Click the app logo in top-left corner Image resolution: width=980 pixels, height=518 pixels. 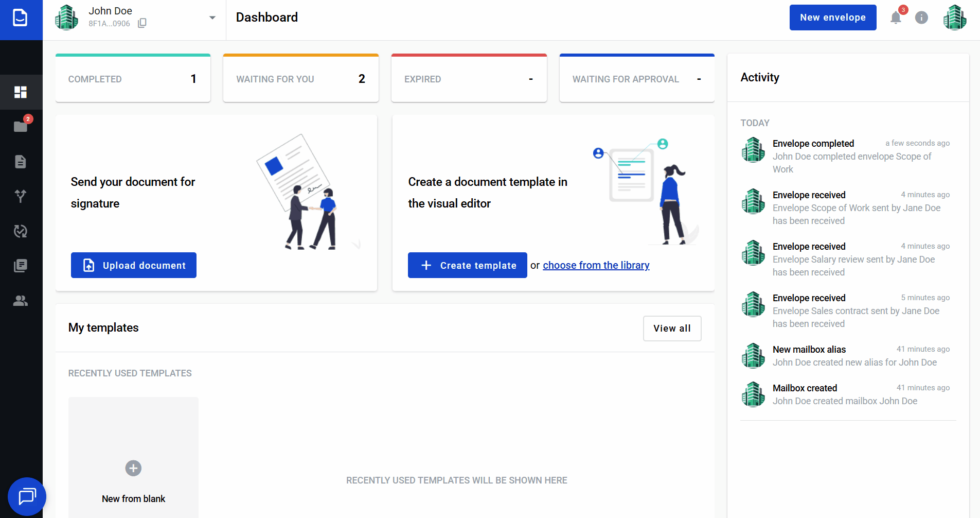pos(21,19)
